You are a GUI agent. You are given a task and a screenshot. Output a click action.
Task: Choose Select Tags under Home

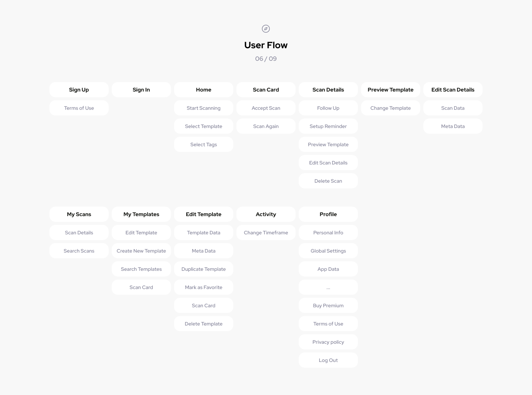point(204,144)
